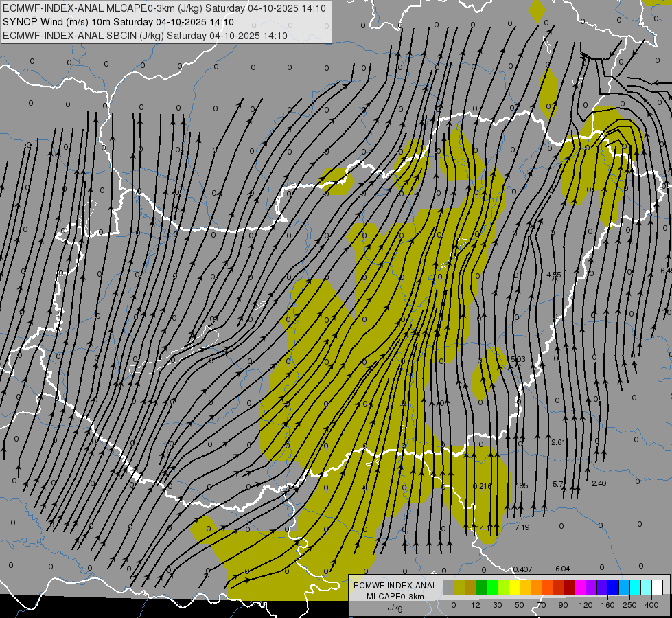The height and width of the screenshot is (618, 672).
Task: Select the SBCIN title line
Action: [x=145, y=36]
